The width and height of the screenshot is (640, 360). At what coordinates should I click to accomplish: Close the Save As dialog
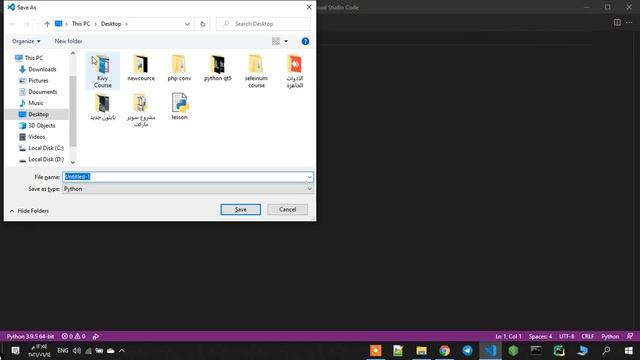click(x=309, y=7)
